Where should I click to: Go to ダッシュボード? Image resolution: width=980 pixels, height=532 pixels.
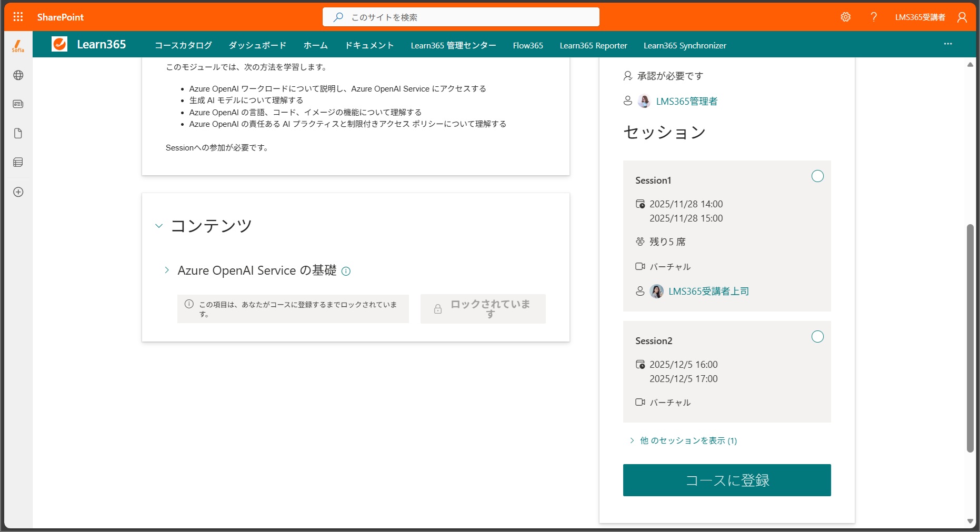pyautogui.click(x=257, y=45)
